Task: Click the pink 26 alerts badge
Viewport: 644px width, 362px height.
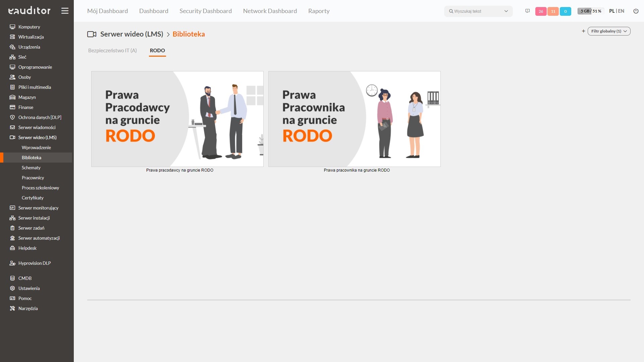Action: [x=541, y=11]
